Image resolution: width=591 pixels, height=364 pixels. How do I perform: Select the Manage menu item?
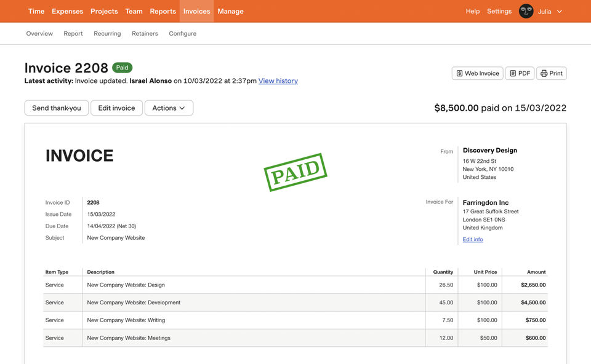[x=230, y=11]
